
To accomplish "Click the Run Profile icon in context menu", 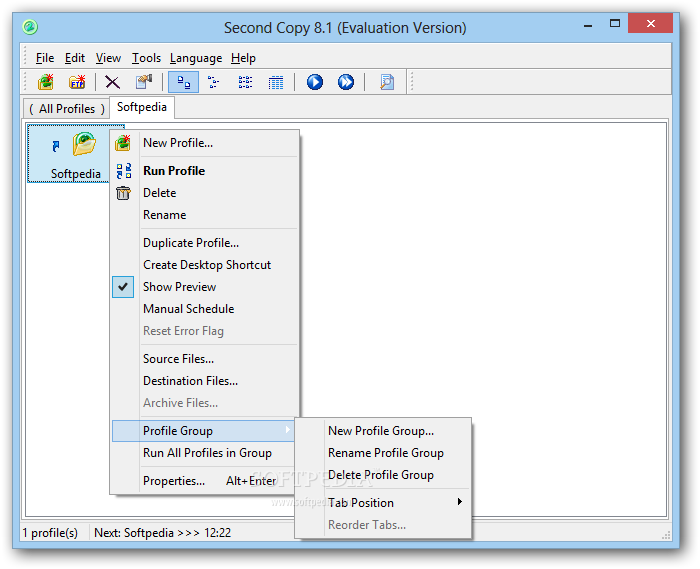I will click(124, 171).
